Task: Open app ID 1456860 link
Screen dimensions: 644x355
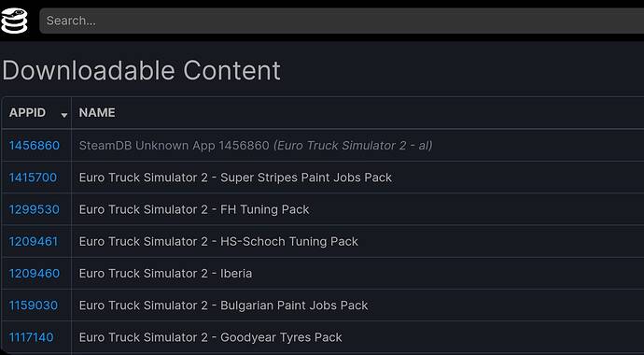Action: [x=35, y=146]
